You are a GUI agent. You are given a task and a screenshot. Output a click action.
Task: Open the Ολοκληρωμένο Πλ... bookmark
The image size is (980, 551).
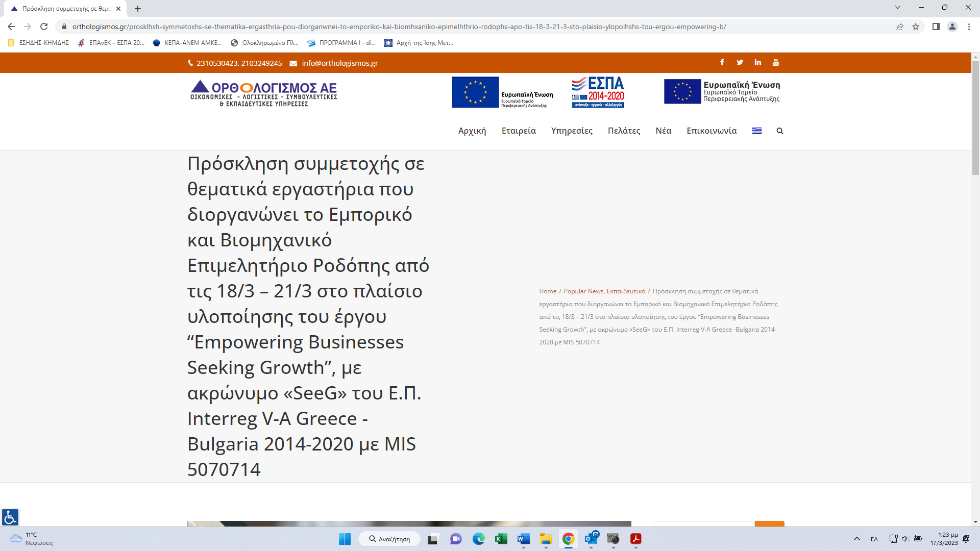[x=265, y=43]
